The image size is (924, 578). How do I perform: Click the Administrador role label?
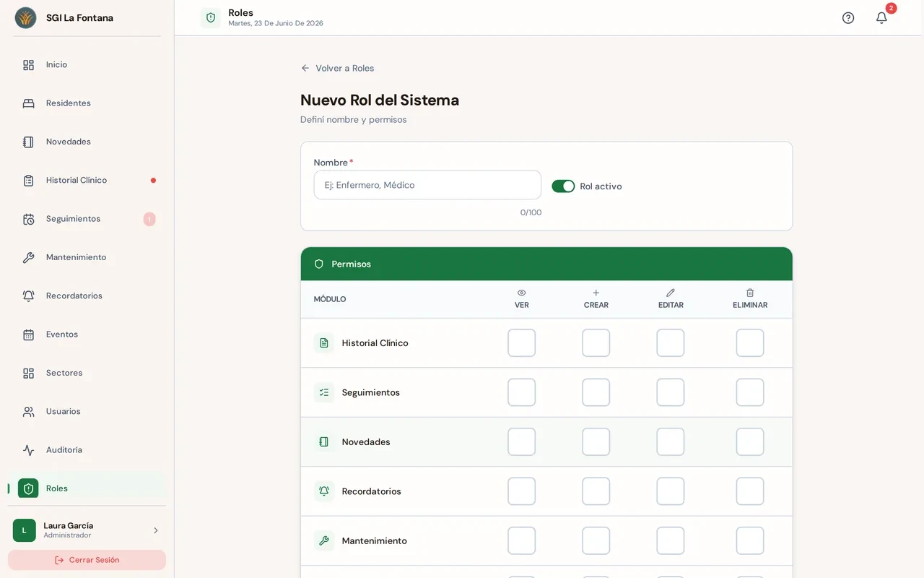[67, 535]
